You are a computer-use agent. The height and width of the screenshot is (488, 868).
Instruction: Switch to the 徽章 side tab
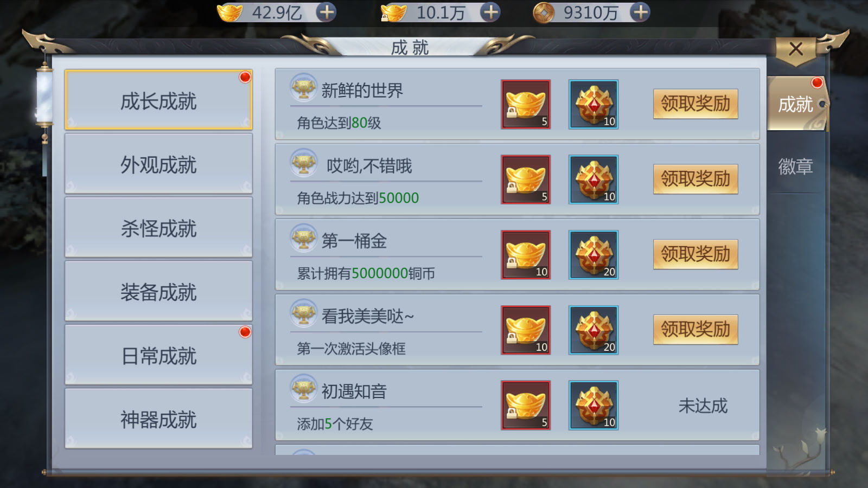(x=795, y=166)
